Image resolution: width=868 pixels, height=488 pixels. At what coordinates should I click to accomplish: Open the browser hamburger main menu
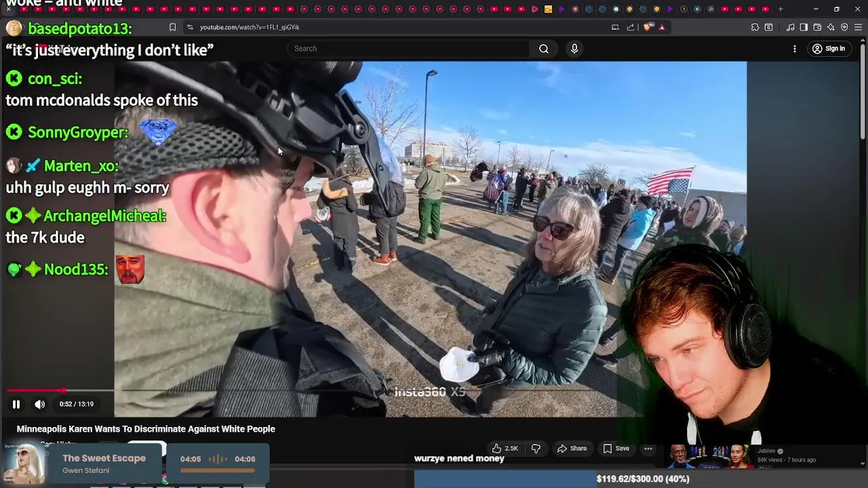[859, 27]
